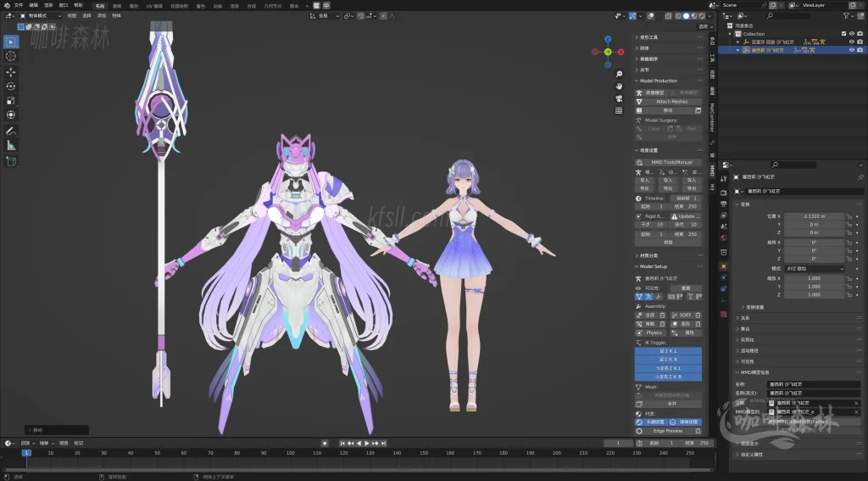
Task: Play the animation forward
Action: click(x=366, y=444)
